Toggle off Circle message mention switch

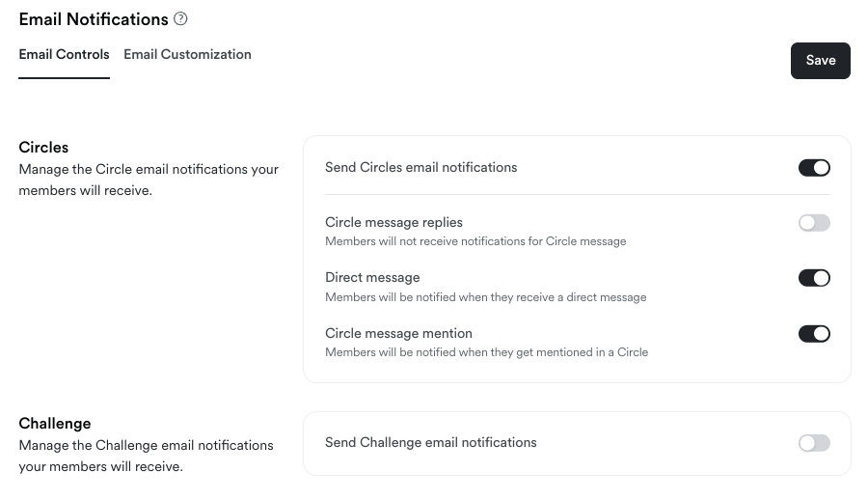pyautogui.click(x=814, y=334)
